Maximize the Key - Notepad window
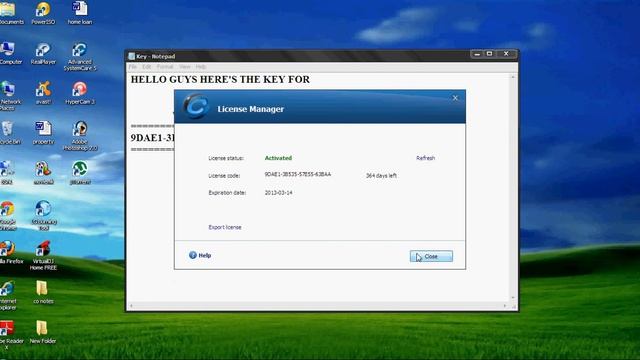This screenshot has width=640, height=360. pyautogui.click(x=489, y=54)
